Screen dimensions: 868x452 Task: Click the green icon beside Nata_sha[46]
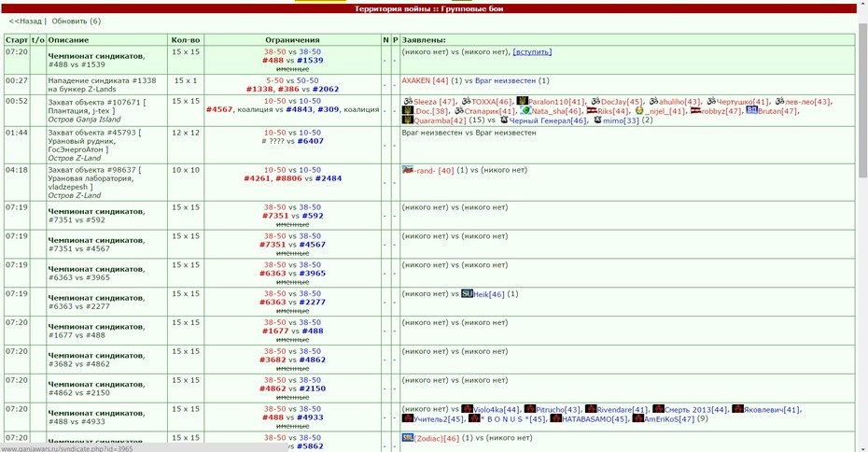[525, 111]
